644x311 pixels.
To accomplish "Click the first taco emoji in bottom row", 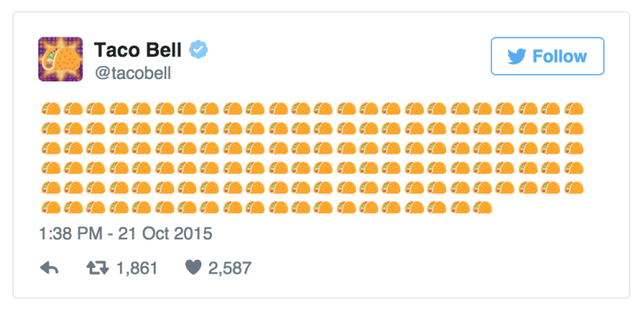I will point(51,207).
